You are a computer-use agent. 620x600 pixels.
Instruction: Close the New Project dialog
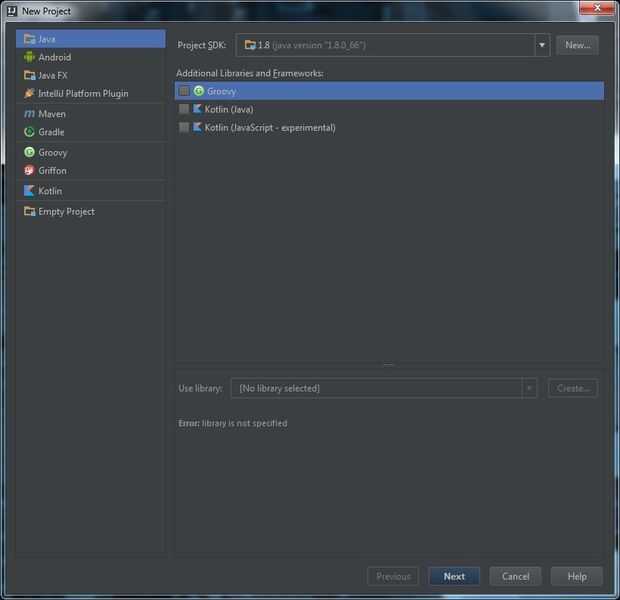[x=597, y=8]
